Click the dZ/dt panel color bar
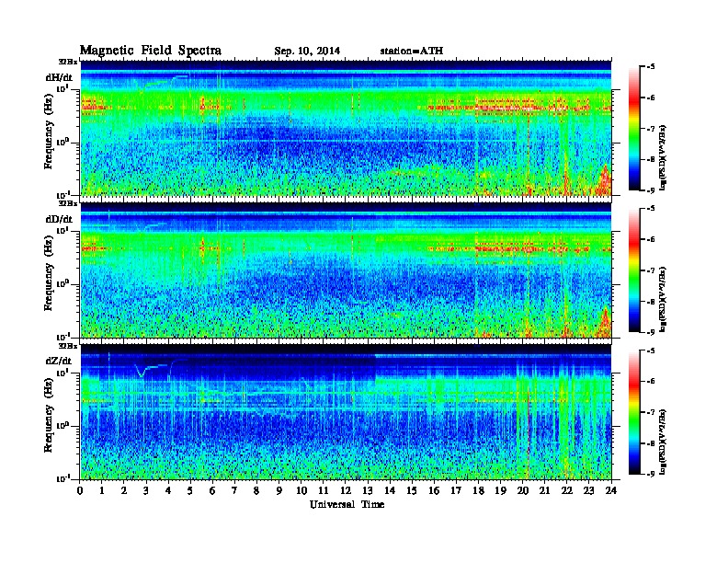The height and width of the screenshot is (563, 728). tap(634, 412)
